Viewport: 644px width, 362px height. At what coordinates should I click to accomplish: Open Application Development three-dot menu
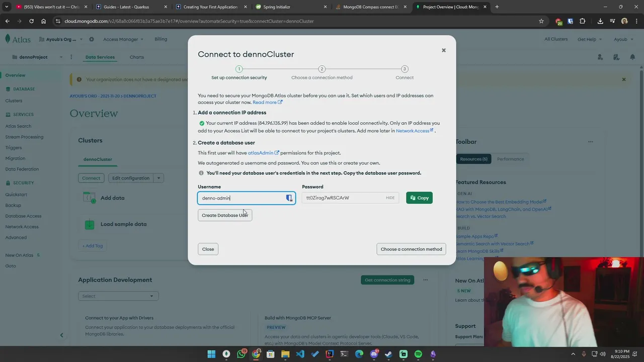click(426, 280)
